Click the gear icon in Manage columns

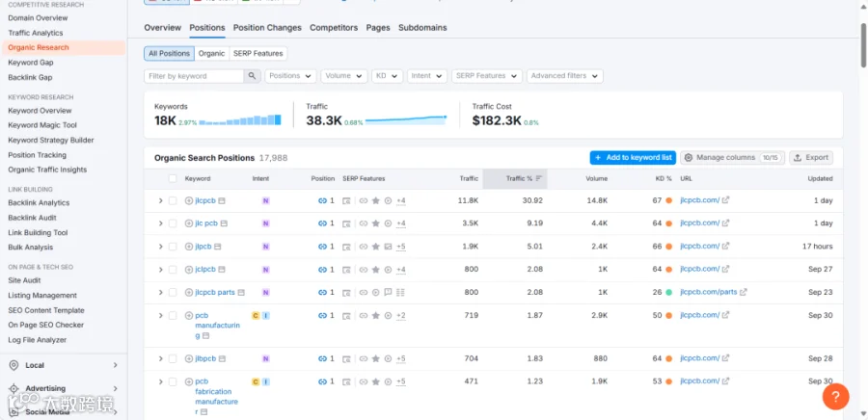pos(688,158)
